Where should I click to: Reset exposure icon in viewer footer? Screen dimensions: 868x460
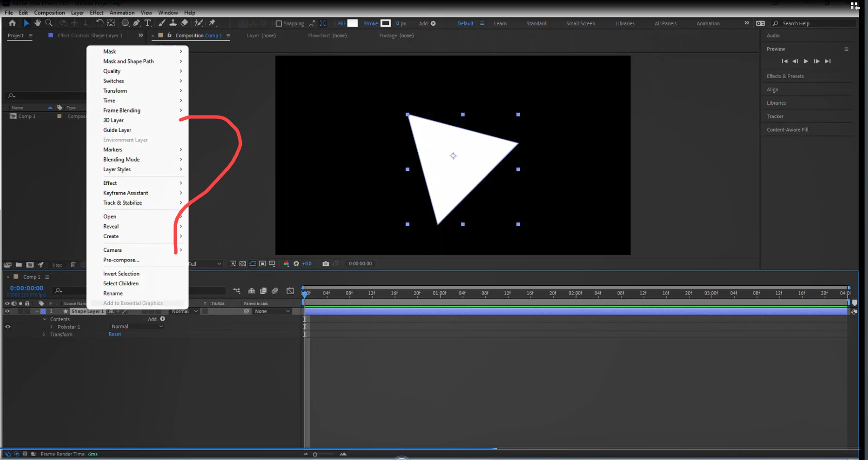pyautogui.click(x=296, y=263)
